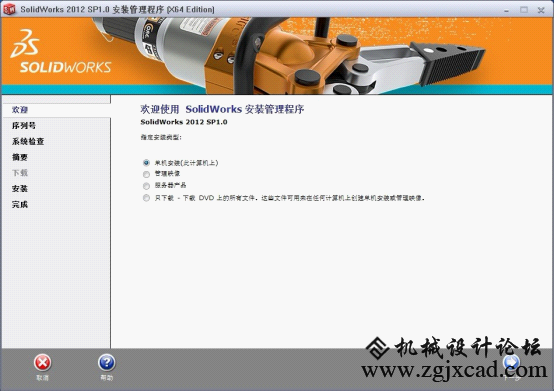Go to the 下载 step in sidebar
The image size is (554, 391).
tap(20, 173)
